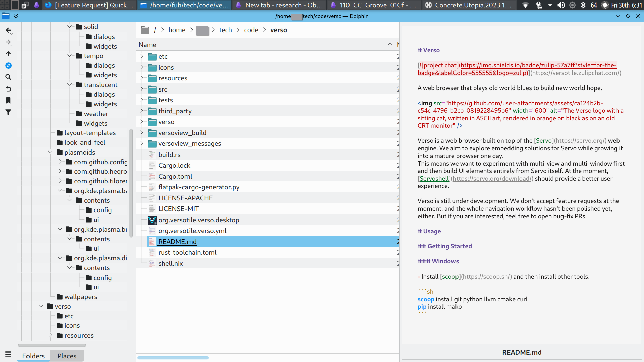
Task: Click the Dolphin folder icon in title bar
Action: 6,16
